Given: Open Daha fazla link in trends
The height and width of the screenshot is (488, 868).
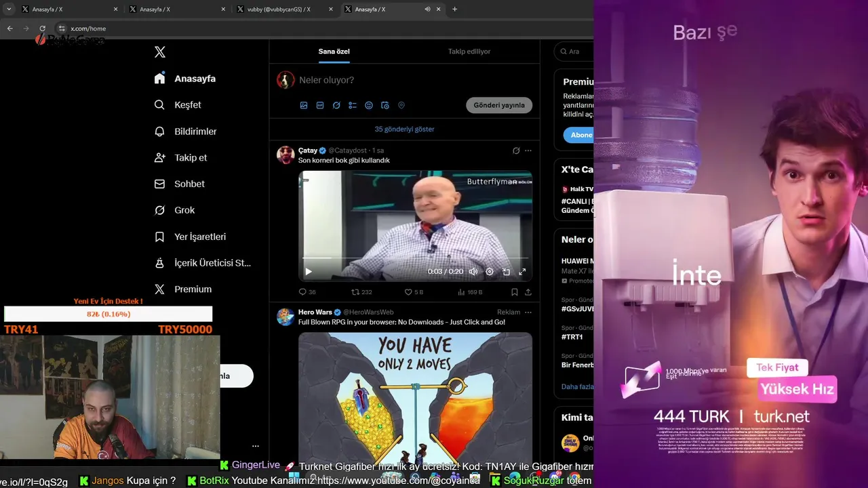Looking at the screenshot, I should tap(577, 387).
